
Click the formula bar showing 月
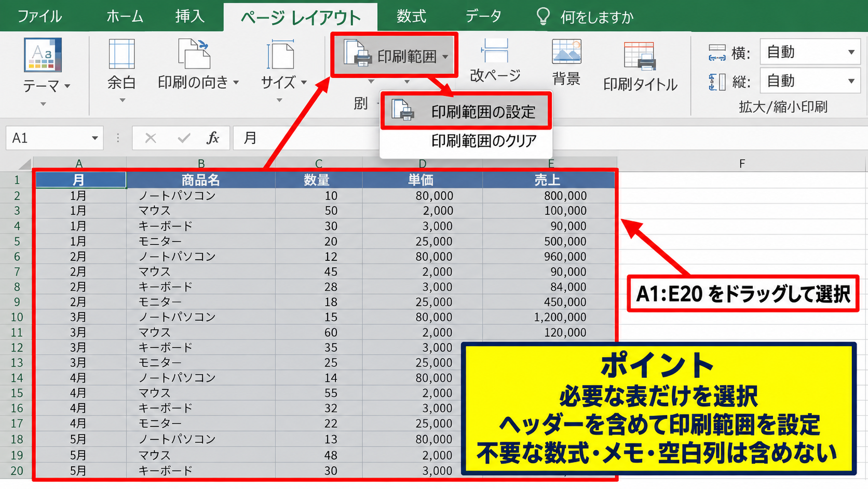click(x=550, y=138)
